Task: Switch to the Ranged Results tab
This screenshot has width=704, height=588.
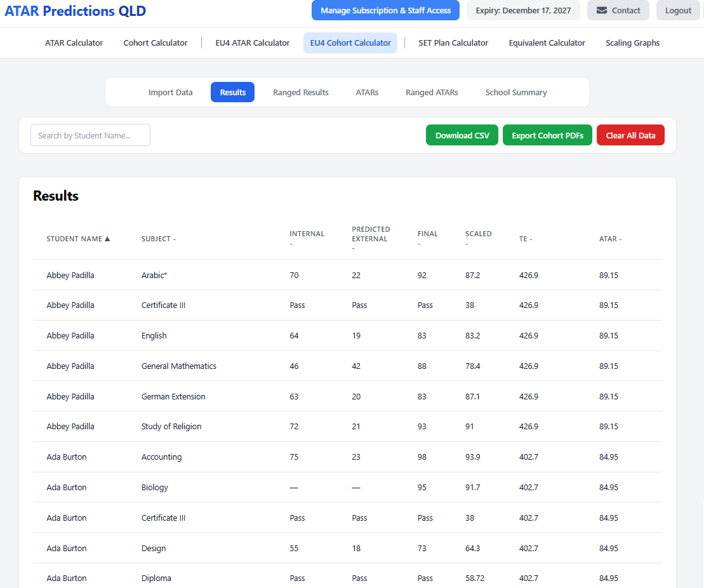Action: pos(301,92)
